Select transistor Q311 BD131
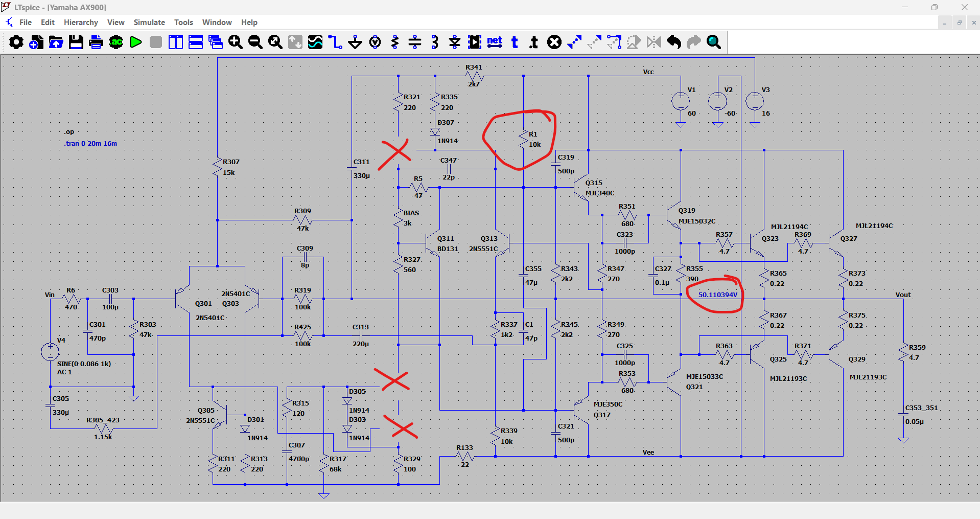 click(x=434, y=243)
